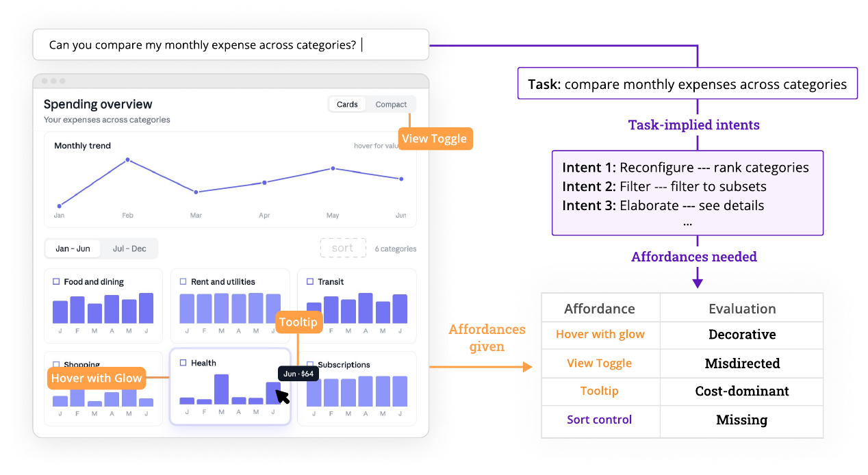Click the June bar in the Health card

point(272,394)
